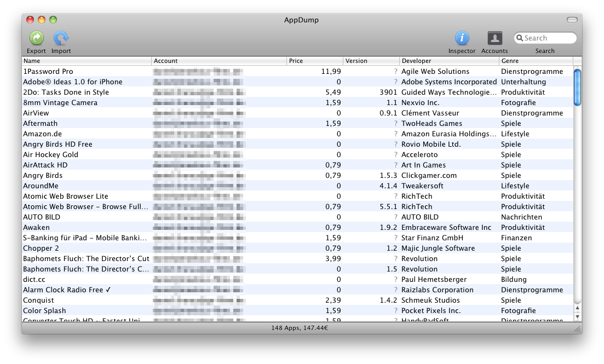Click the blue Import icon

click(61, 38)
